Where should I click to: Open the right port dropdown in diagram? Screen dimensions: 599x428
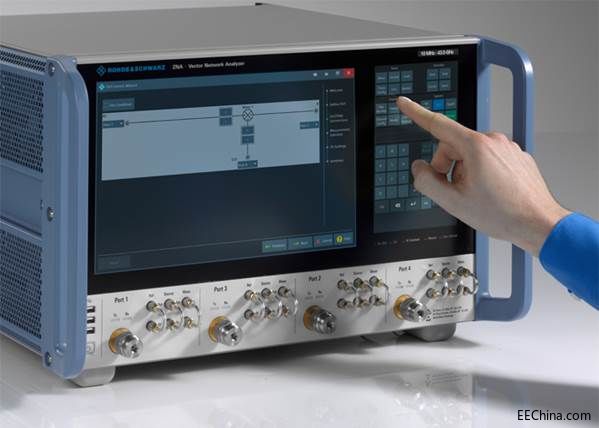[x=309, y=125]
